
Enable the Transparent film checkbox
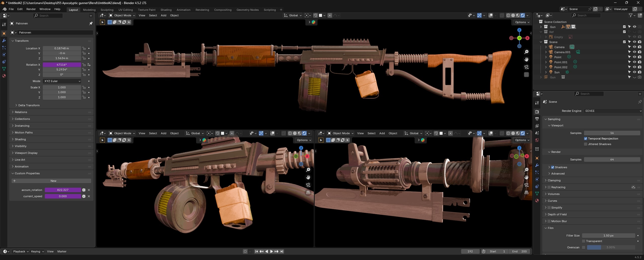click(584, 241)
